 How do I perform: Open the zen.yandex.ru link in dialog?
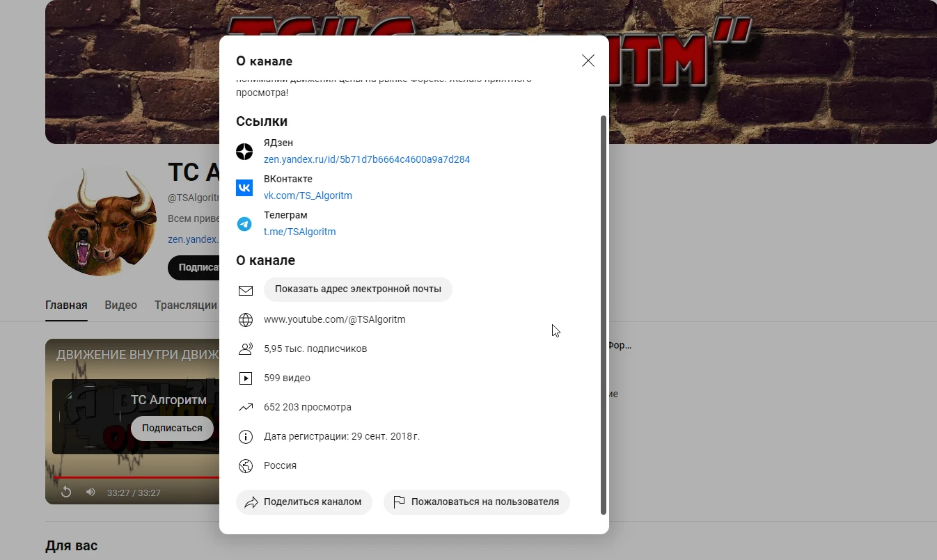tap(367, 159)
